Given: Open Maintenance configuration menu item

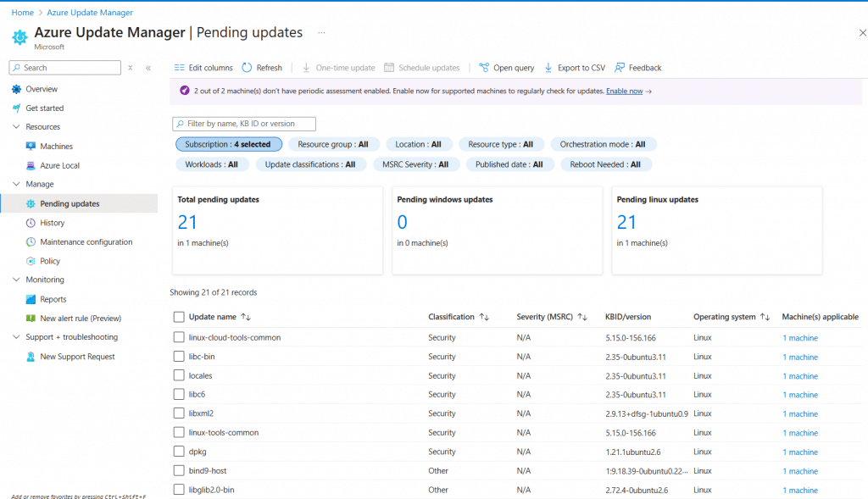Looking at the screenshot, I should point(86,242).
